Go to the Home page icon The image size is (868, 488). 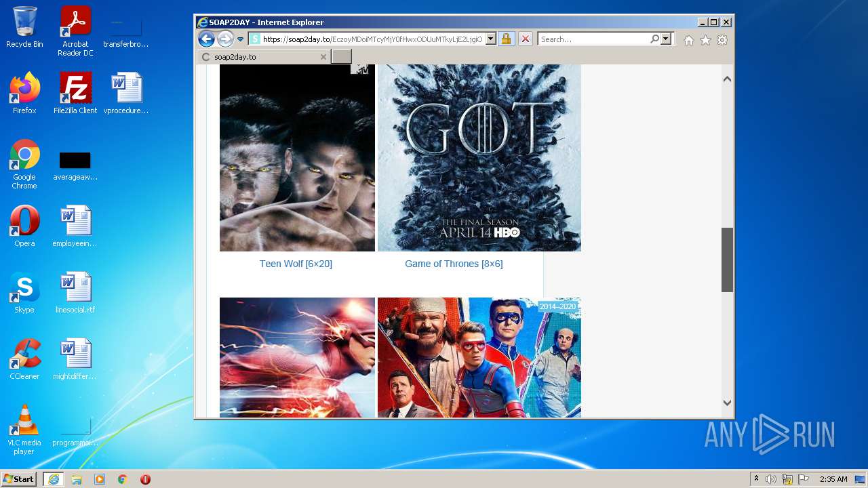tap(689, 40)
